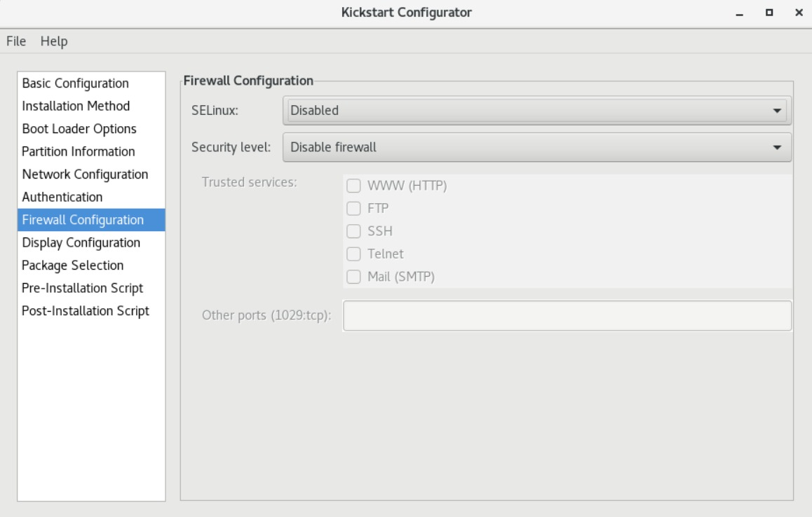Open Package Selection section
This screenshot has height=517, width=812.
(73, 266)
